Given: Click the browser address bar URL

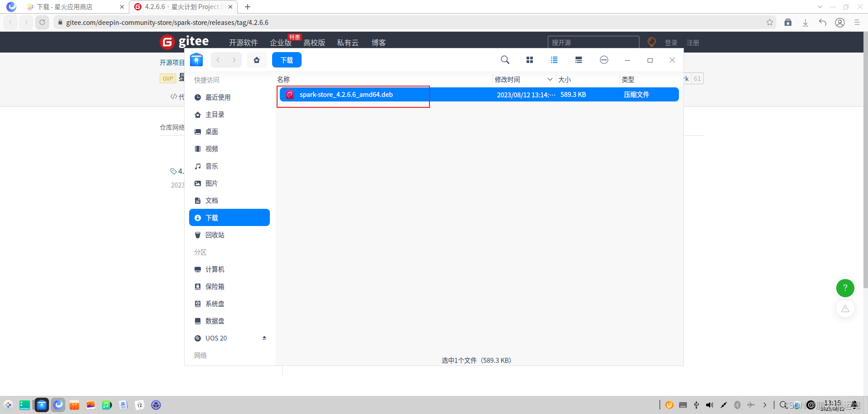Looking at the screenshot, I should [167, 22].
